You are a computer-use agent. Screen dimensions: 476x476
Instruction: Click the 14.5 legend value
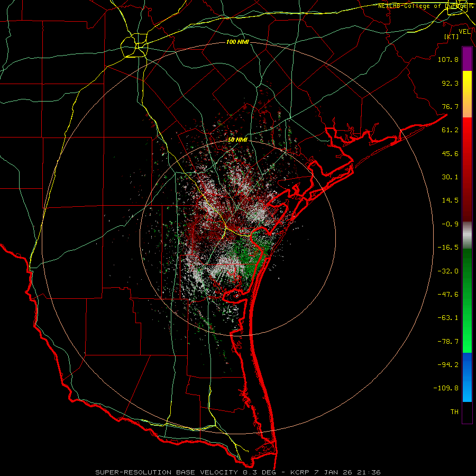click(x=450, y=200)
